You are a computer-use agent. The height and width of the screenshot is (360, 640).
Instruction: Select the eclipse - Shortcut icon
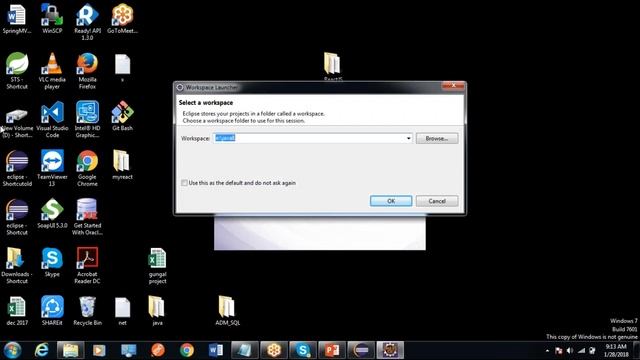click(x=17, y=217)
